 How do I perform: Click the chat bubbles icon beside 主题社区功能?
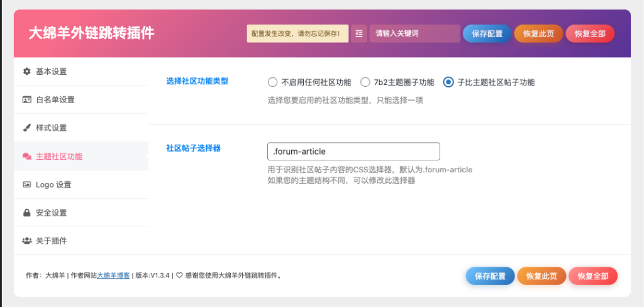(x=26, y=157)
